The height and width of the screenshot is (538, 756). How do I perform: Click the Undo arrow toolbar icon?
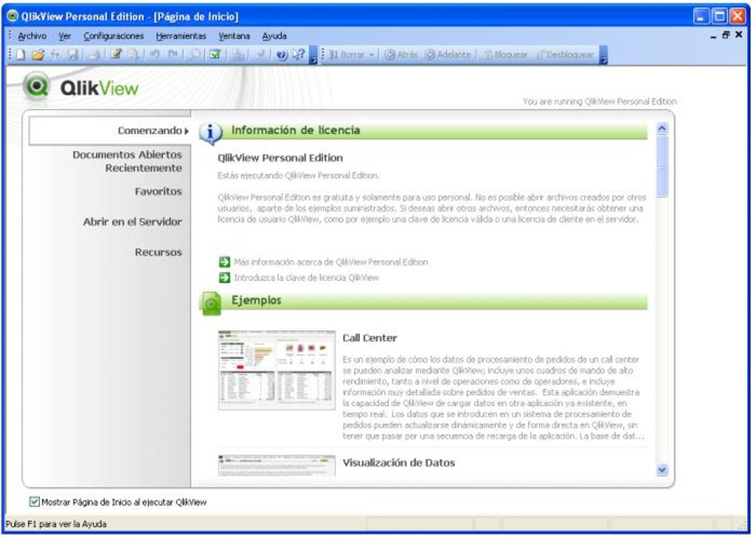[x=155, y=55]
